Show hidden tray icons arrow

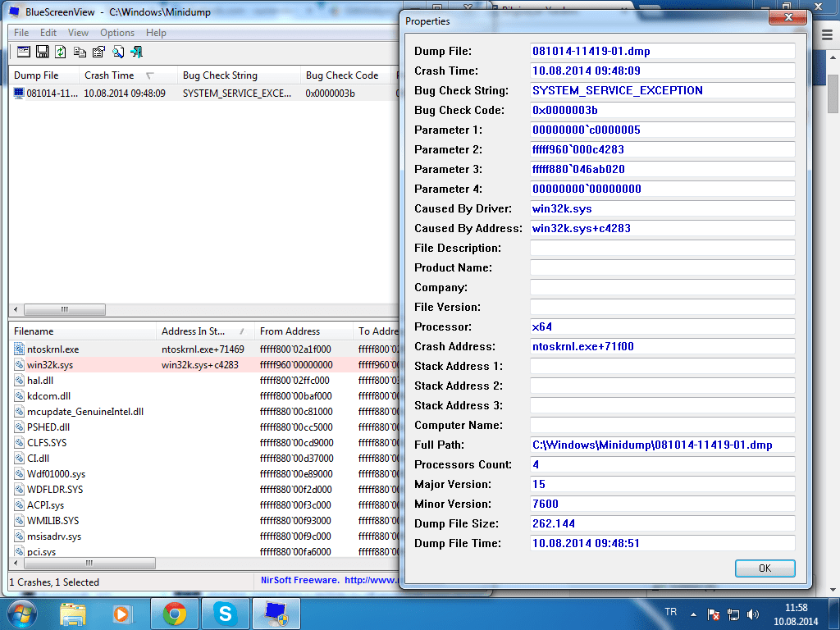click(x=693, y=614)
